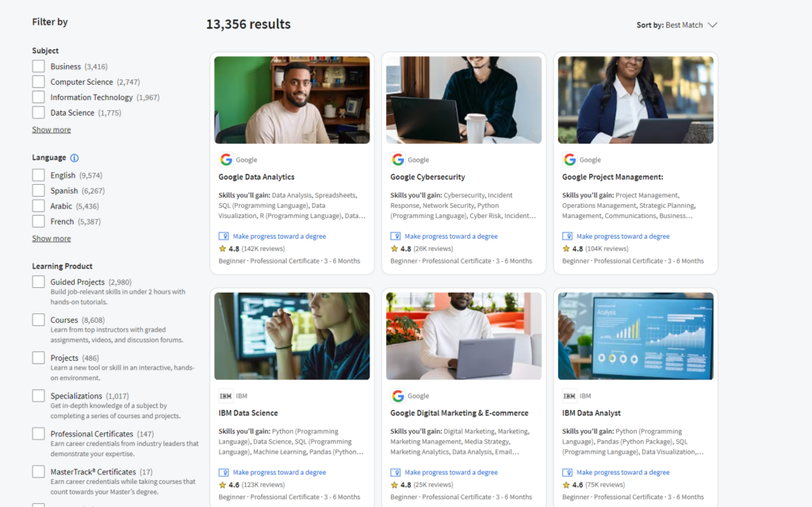Viewport: 812px width, 507px height.
Task: Open IBM Data Analyst course title
Action: click(592, 413)
